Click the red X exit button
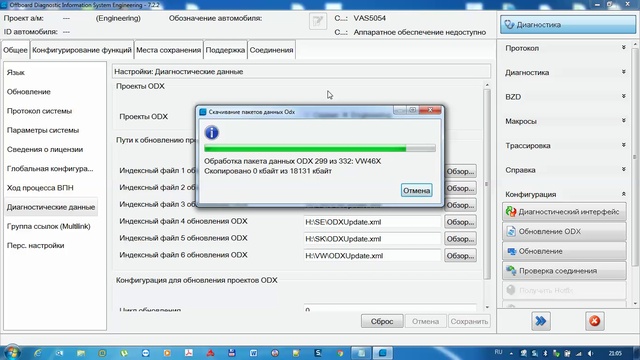The height and width of the screenshot is (360, 640). [594, 321]
